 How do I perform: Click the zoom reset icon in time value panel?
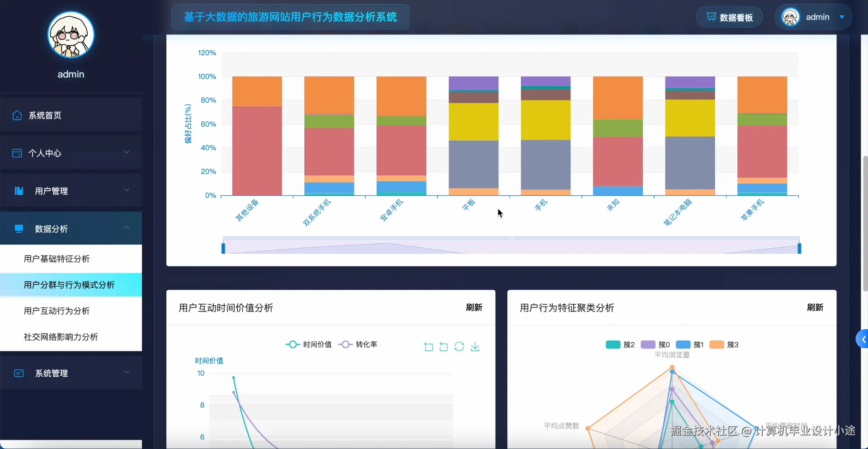pyautogui.click(x=443, y=347)
